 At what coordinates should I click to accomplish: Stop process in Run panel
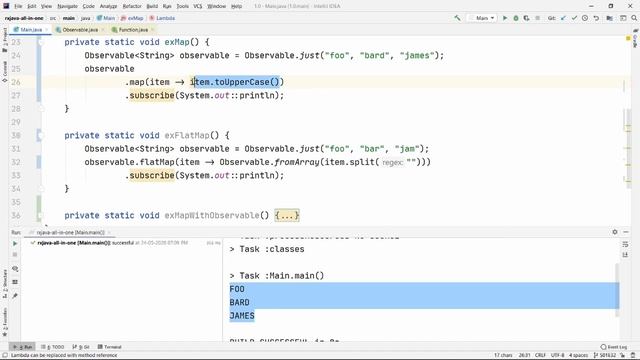point(15,255)
